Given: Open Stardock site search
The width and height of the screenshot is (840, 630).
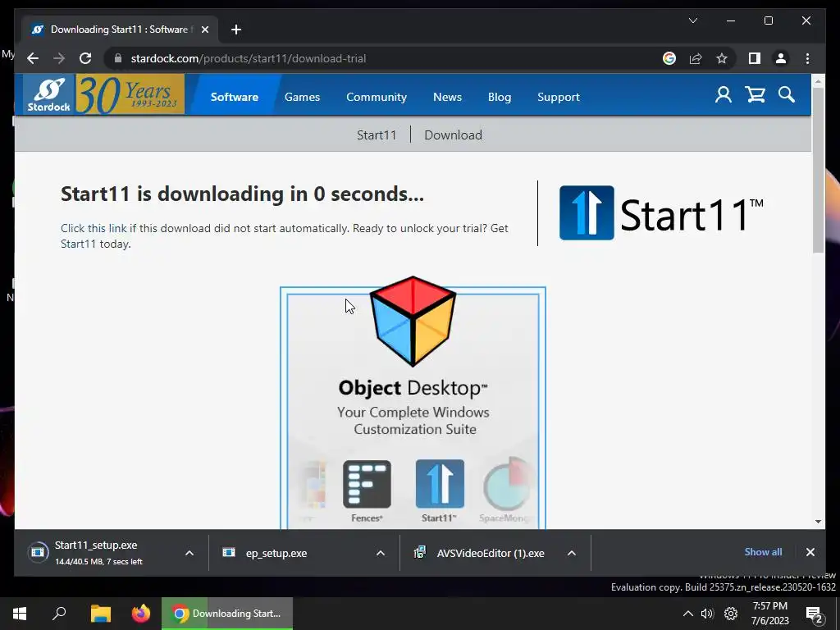Looking at the screenshot, I should pyautogui.click(x=787, y=95).
